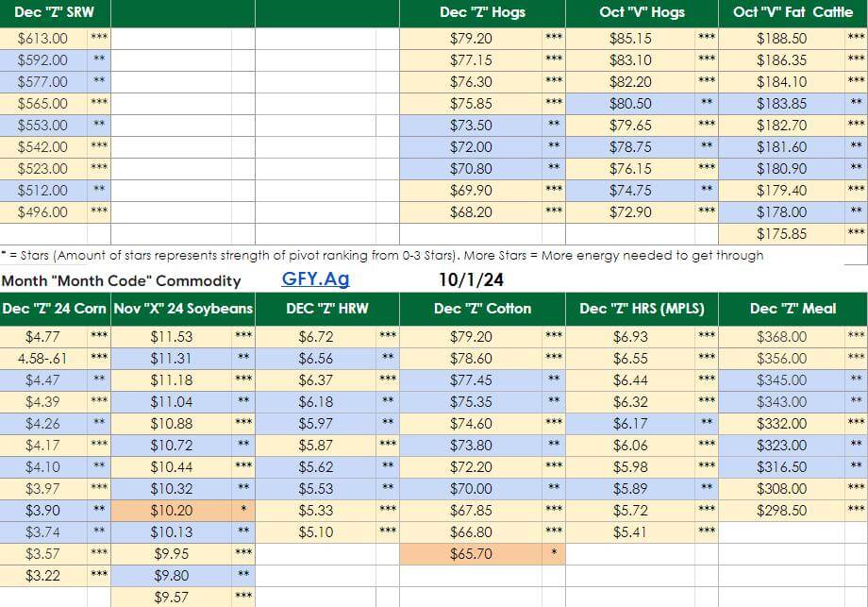Click the Dec "Z" Meal column header
The image size is (868, 607).
coord(793,309)
